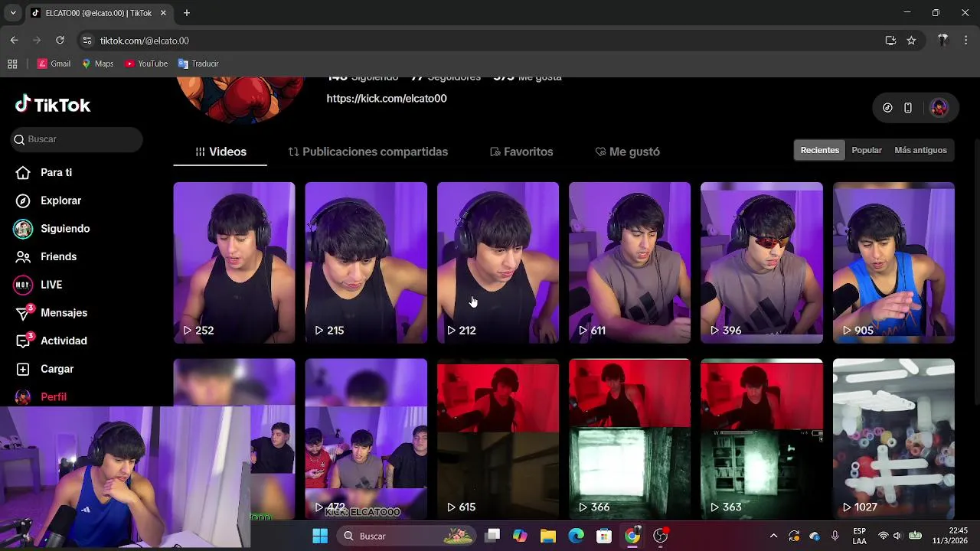Open the profile avatar menu at top right

tap(939, 108)
